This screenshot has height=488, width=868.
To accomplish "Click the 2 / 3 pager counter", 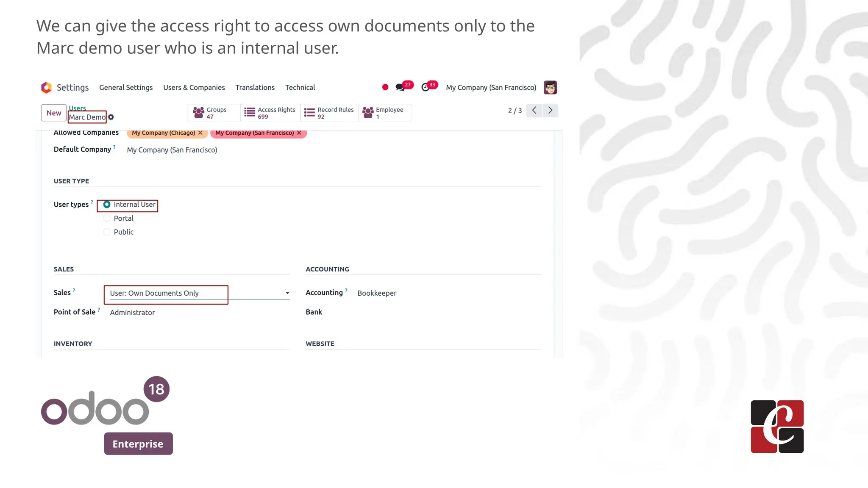I will [x=515, y=111].
